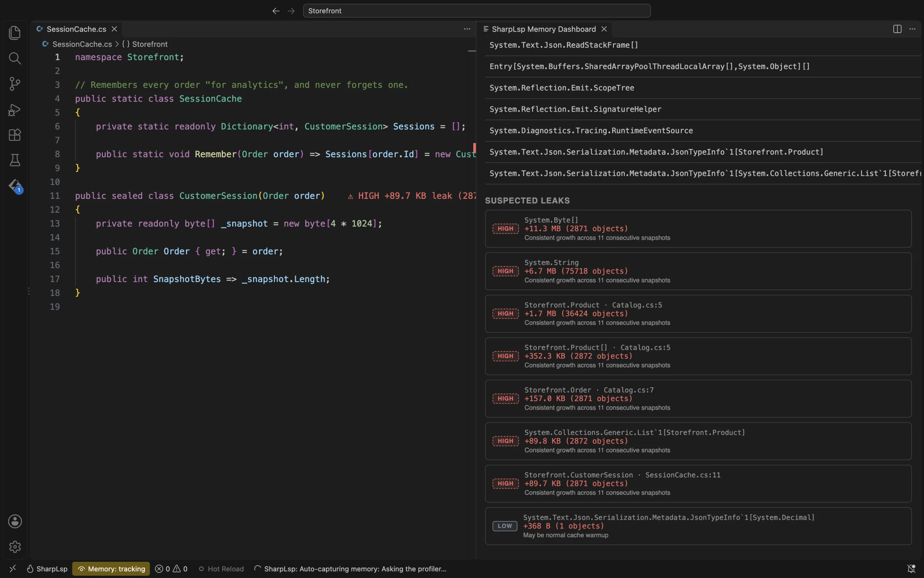The height and width of the screenshot is (578, 924).
Task: Open the Search view in activity bar
Action: click(15, 58)
